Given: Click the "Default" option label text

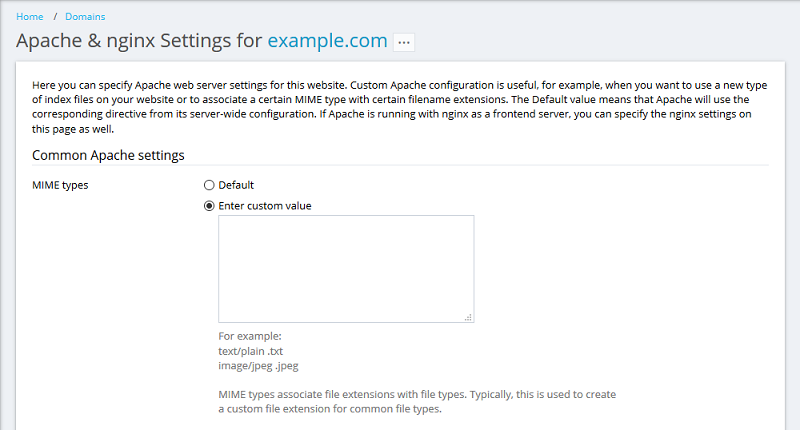Looking at the screenshot, I should (x=236, y=185).
